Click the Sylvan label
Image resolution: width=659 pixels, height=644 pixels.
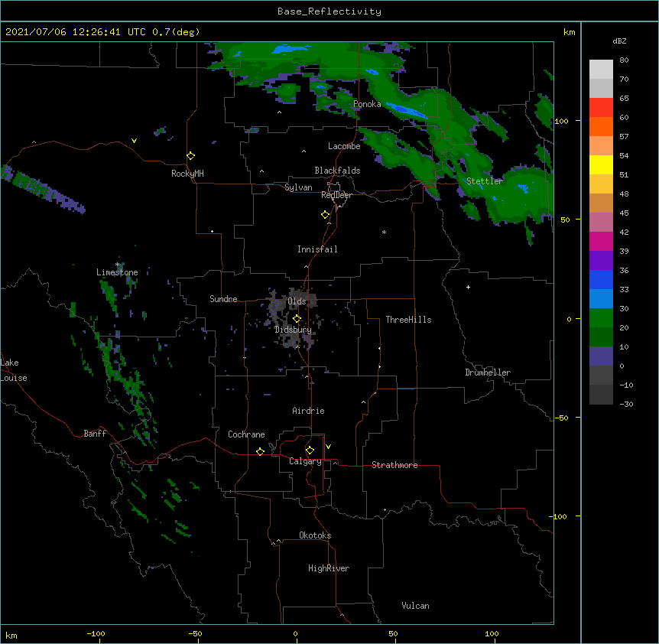[298, 187]
